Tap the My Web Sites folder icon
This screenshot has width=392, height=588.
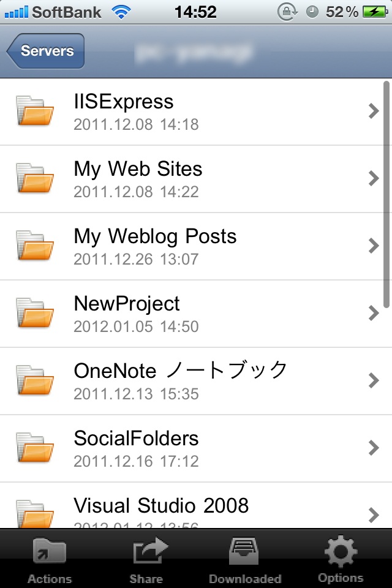35,178
